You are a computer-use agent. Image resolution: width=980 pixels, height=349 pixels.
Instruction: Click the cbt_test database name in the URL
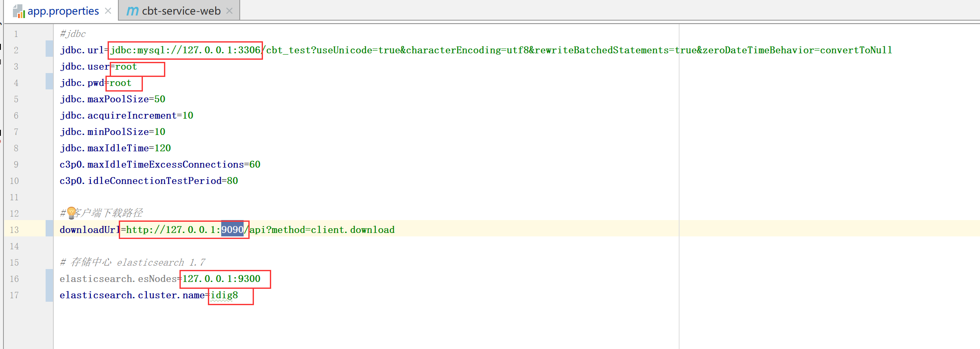288,50
